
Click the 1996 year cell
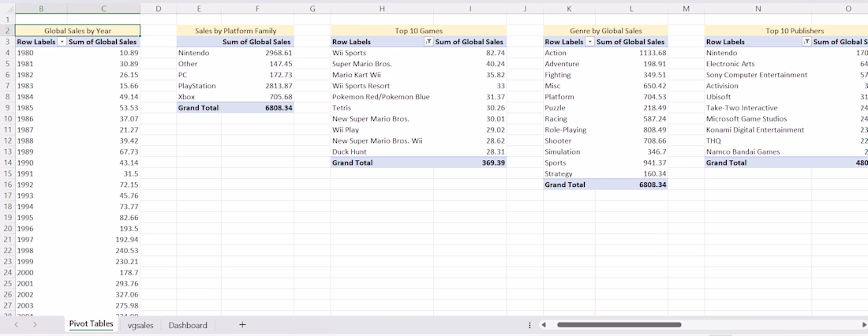coord(41,229)
